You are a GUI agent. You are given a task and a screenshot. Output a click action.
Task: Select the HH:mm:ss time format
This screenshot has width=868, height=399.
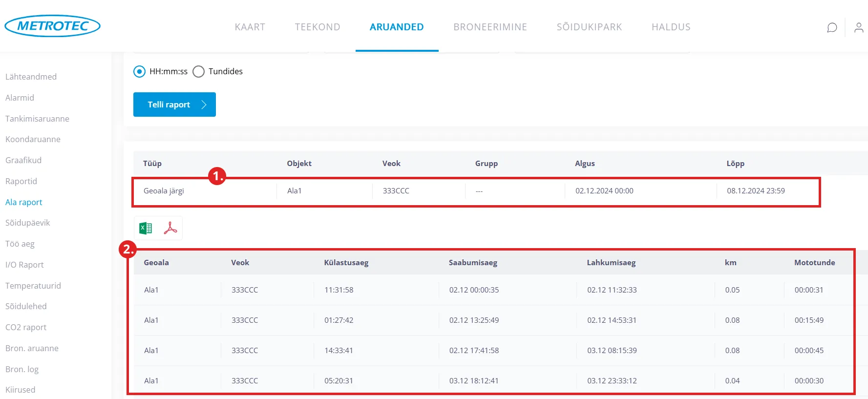click(x=140, y=72)
